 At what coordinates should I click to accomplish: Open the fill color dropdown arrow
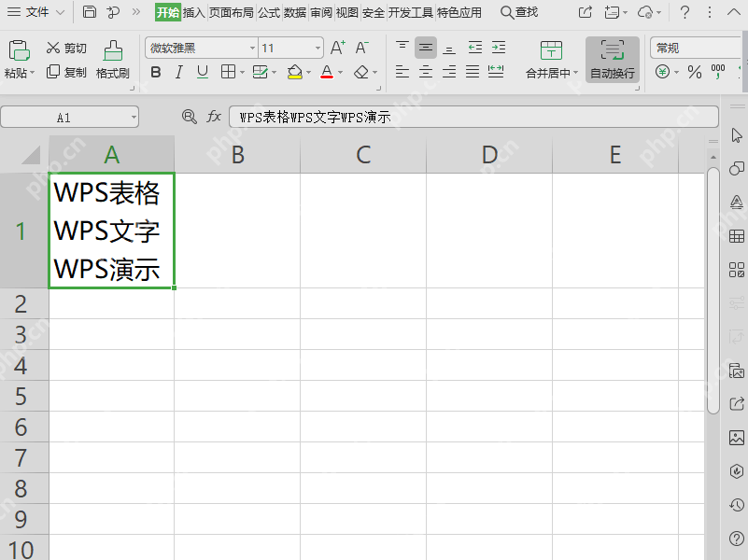(x=309, y=73)
